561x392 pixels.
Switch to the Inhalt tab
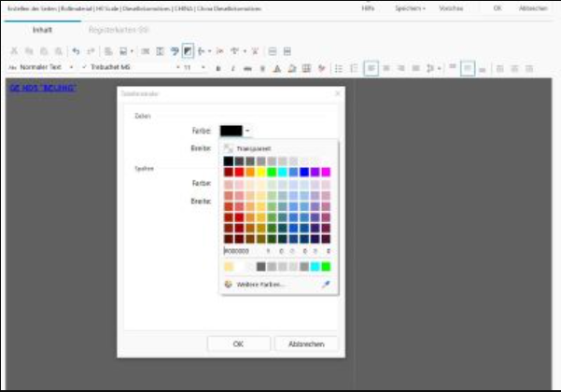click(42, 30)
